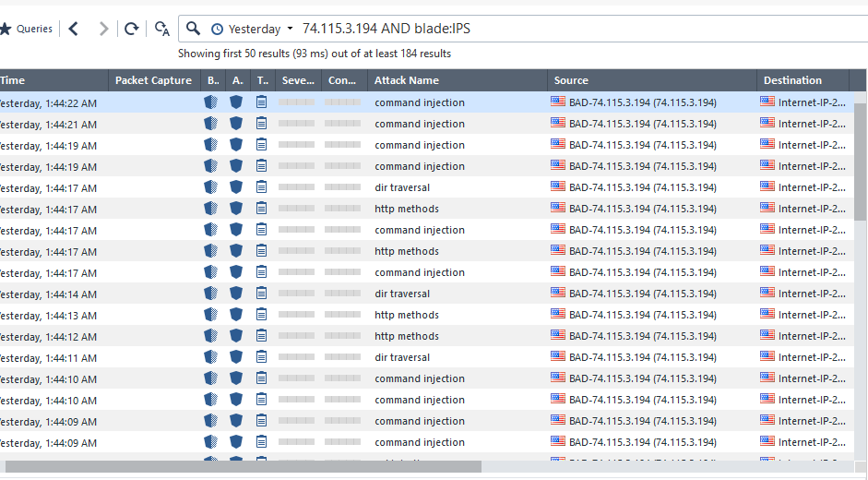Image resolution: width=868 pixels, height=480 pixels.
Task: Click the magnifier search icon
Action: tap(194, 29)
